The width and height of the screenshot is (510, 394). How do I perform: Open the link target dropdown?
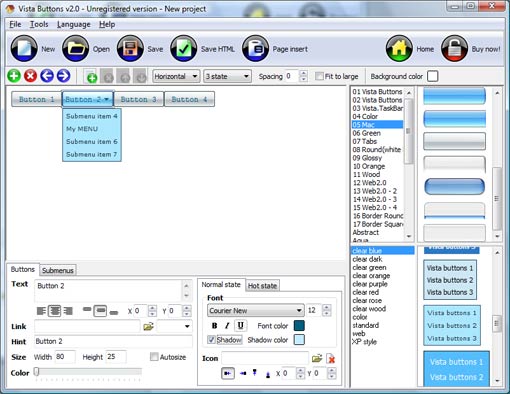click(175, 326)
